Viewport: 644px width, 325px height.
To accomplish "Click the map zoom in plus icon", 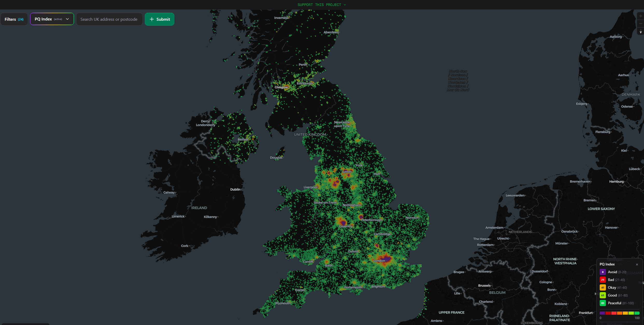I will pyautogui.click(x=640, y=16).
